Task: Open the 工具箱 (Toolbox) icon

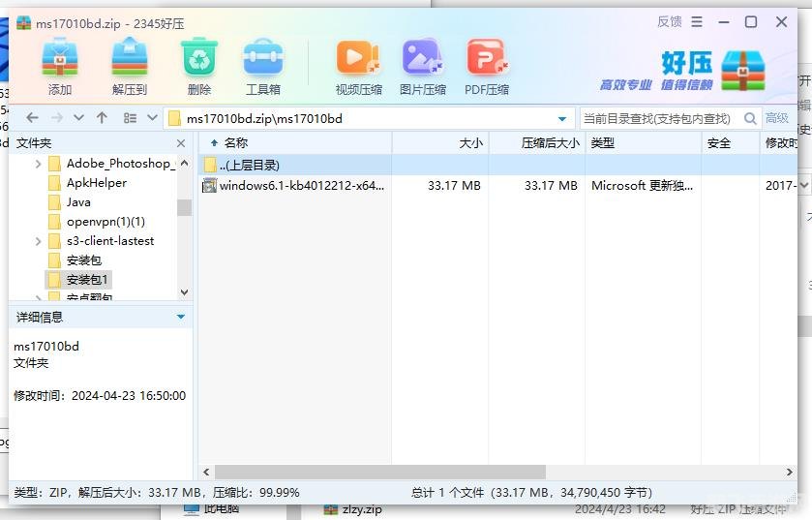Action: click(x=263, y=66)
